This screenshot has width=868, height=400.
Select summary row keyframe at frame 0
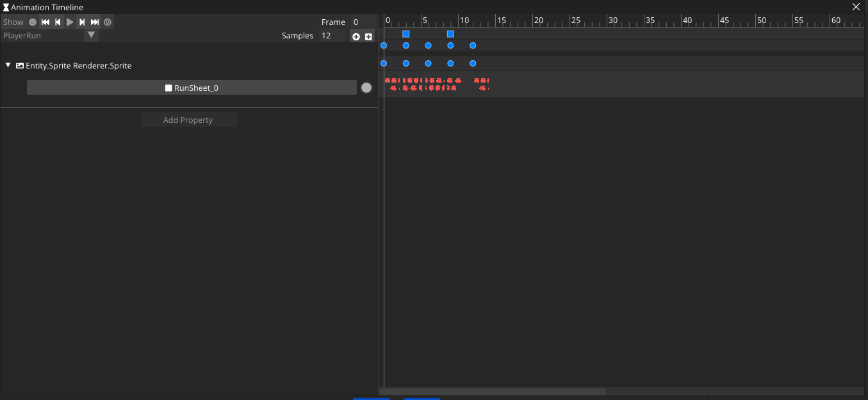pos(384,45)
